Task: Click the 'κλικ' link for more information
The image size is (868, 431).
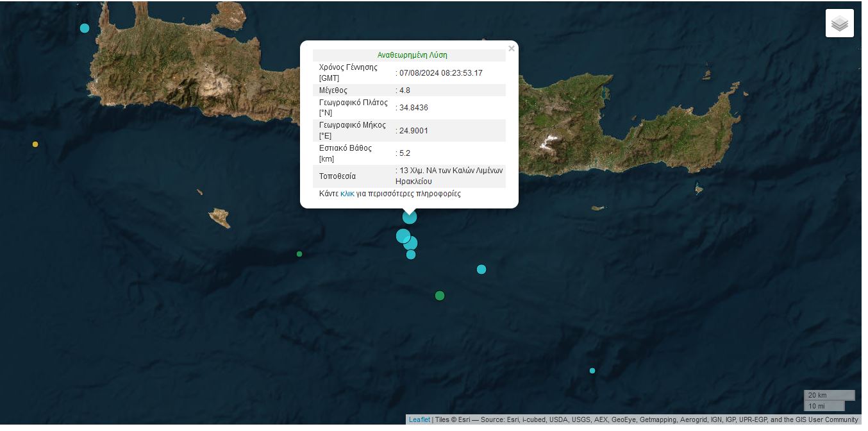Action: click(x=347, y=194)
